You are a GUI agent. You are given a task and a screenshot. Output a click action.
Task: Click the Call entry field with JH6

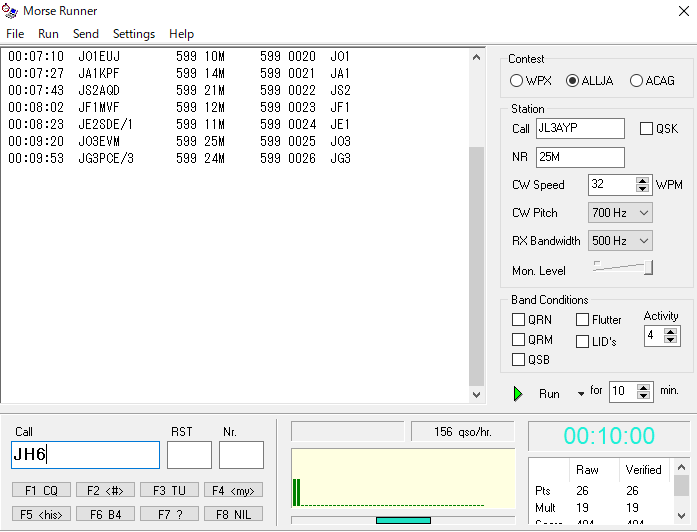pos(85,455)
